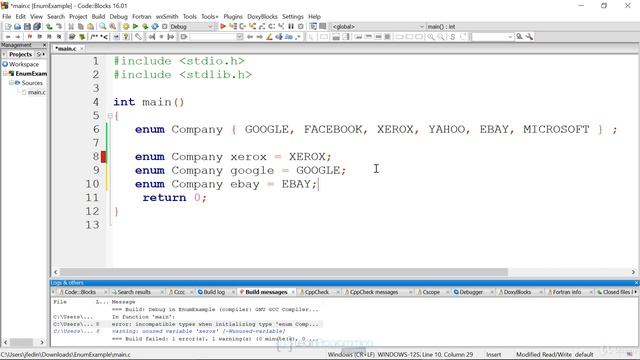Click the Management panel right scroll arrow
The width and height of the screenshot is (640, 360).
42,342
